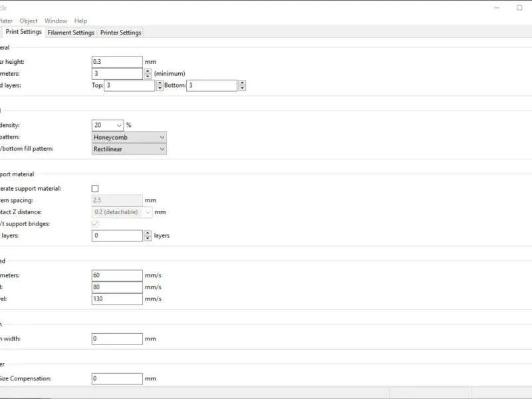The height and width of the screenshot is (399, 532).
Task: Click the layer height input field
Action: (117, 62)
